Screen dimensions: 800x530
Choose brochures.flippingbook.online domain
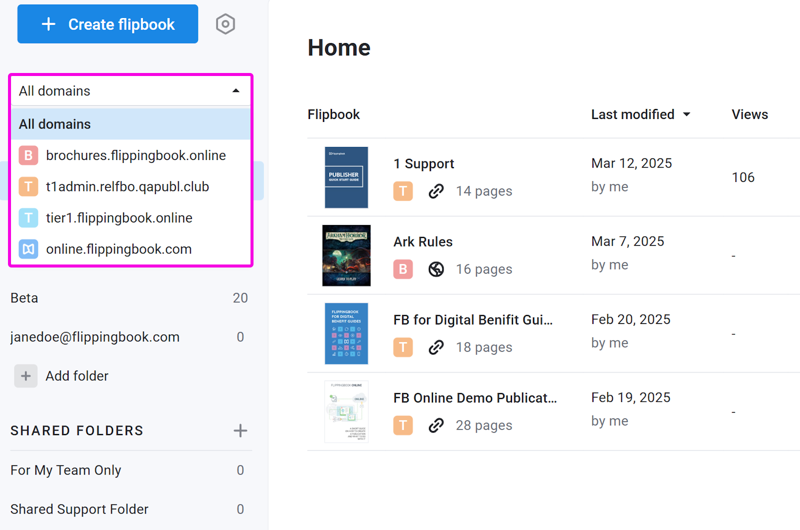(131, 155)
